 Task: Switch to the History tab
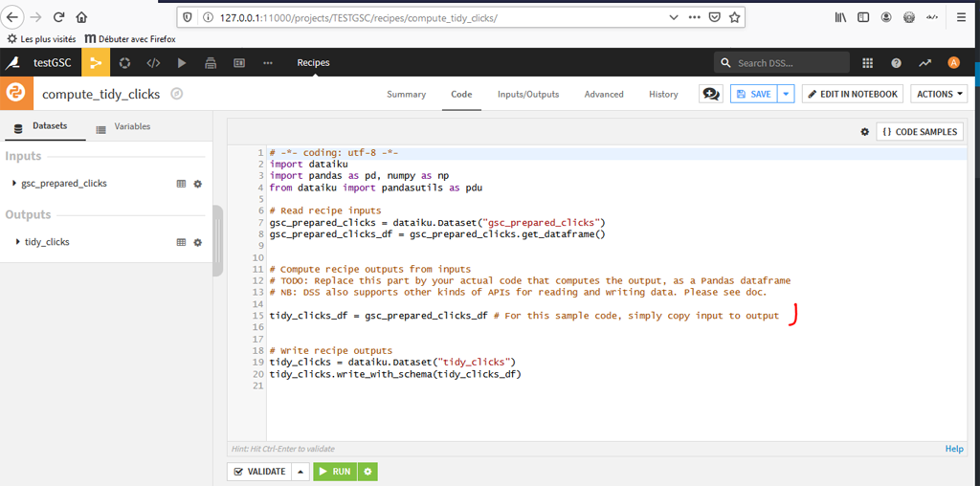pos(663,95)
